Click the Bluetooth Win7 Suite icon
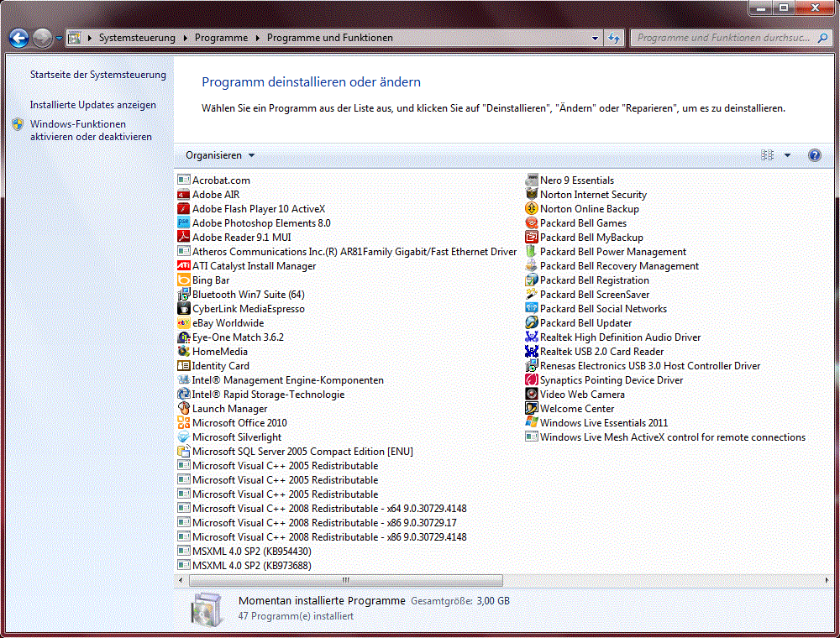This screenshot has height=638, width=840. pos(183,295)
